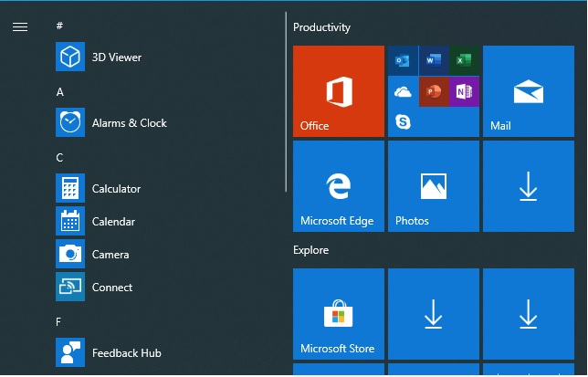Click the Calendar text label
Image resolution: width=588 pixels, height=377 pixels.
point(113,222)
